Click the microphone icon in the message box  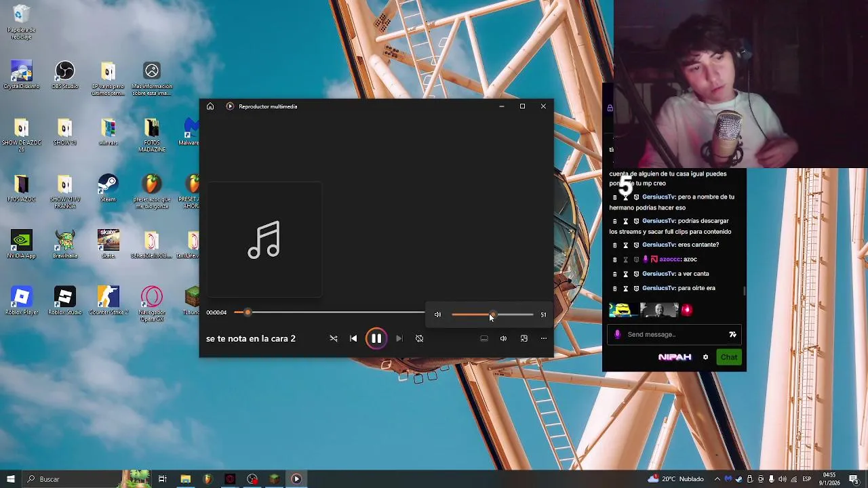tap(617, 334)
